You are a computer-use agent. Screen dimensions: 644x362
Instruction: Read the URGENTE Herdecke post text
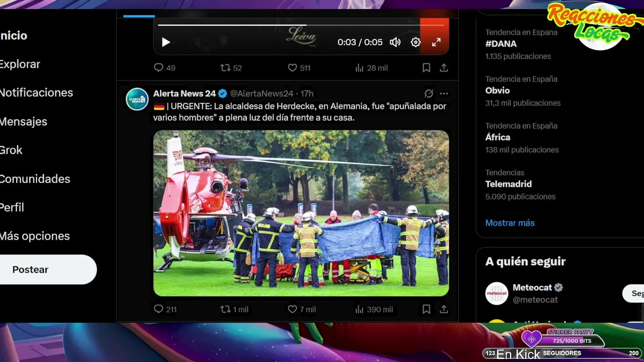coord(300,112)
